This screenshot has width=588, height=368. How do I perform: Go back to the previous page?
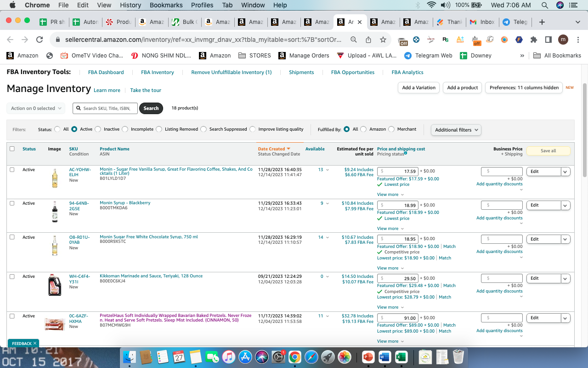pyautogui.click(x=10, y=40)
